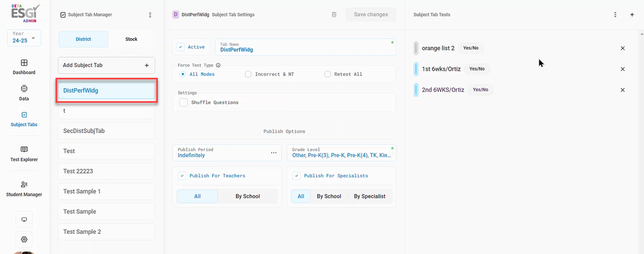Viewport: 644px width, 254px height.
Task: Enable the Shuffle Questions checkbox
Action: (x=183, y=102)
